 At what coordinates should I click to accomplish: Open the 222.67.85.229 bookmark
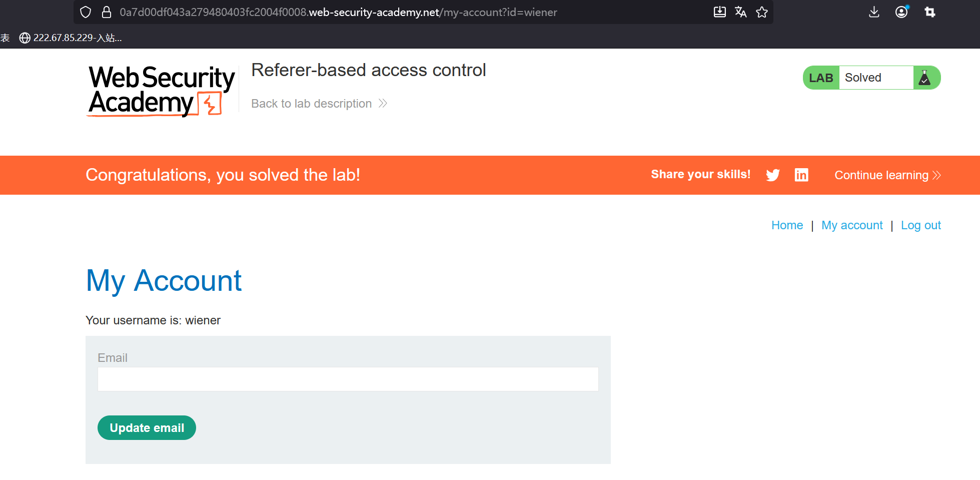(71, 38)
